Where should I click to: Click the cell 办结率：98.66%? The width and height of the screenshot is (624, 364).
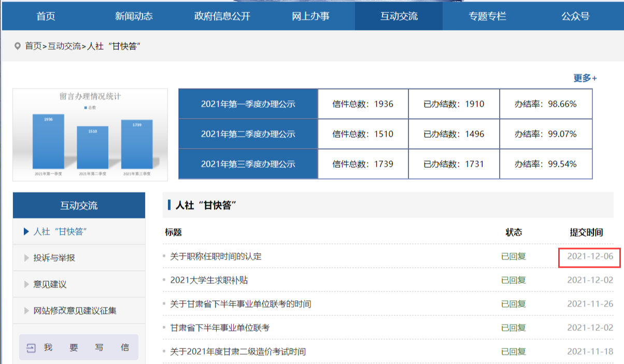click(546, 104)
